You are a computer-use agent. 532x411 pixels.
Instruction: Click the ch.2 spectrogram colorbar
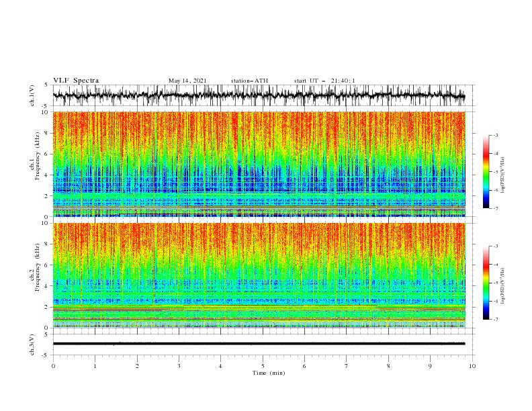click(486, 283)
